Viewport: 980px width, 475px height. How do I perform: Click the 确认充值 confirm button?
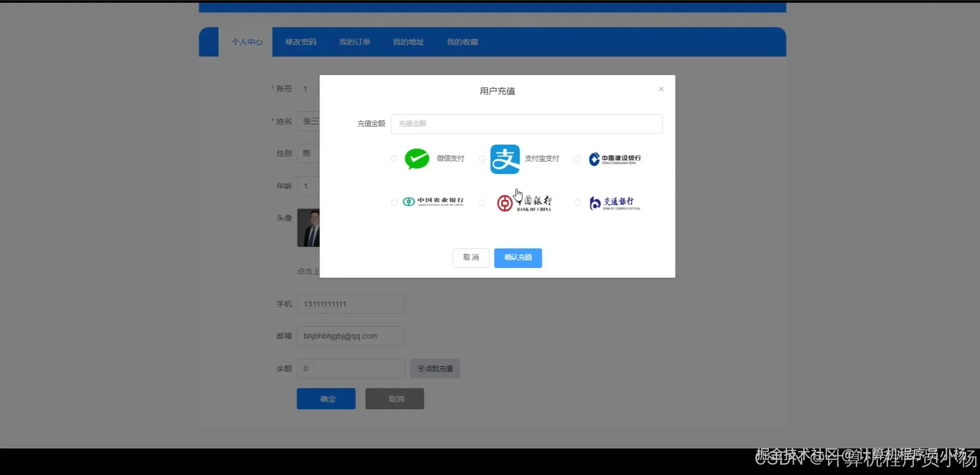point(518,258)
